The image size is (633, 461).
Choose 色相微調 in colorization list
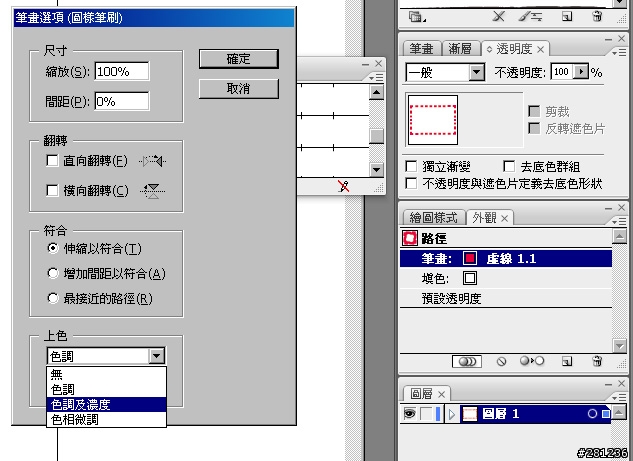click(107, 419)
